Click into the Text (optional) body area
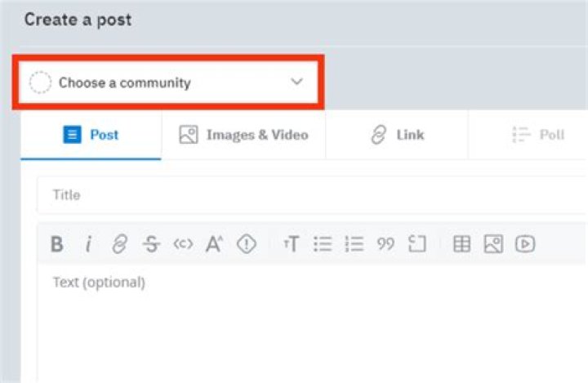This screenshot has width=588, height=383. point(310,318)
